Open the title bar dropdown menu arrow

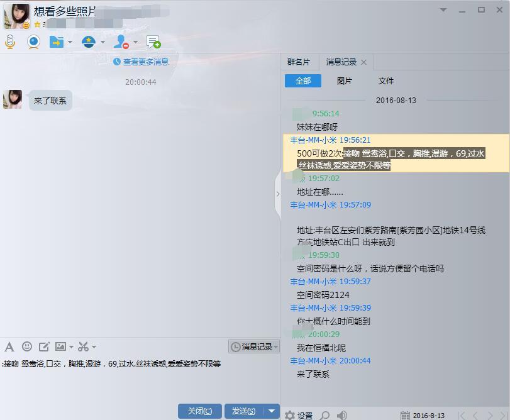click(x=443, y=10)
